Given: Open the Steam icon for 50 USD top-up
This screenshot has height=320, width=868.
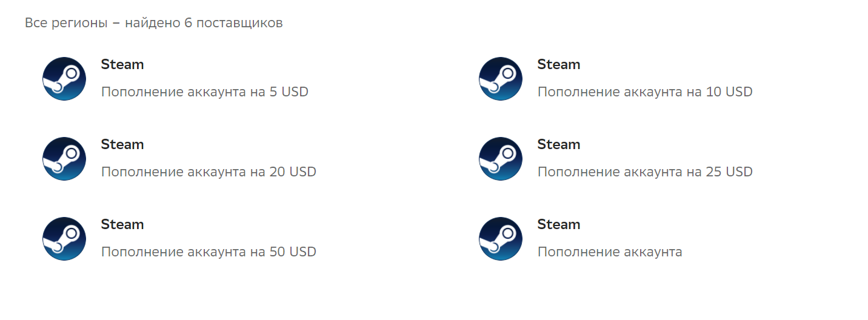Looking at the screenshot, I should pos(64,239).
